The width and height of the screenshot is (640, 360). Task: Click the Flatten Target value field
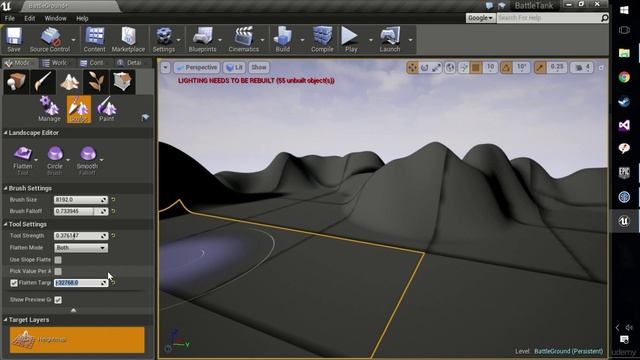coord(81,282)
